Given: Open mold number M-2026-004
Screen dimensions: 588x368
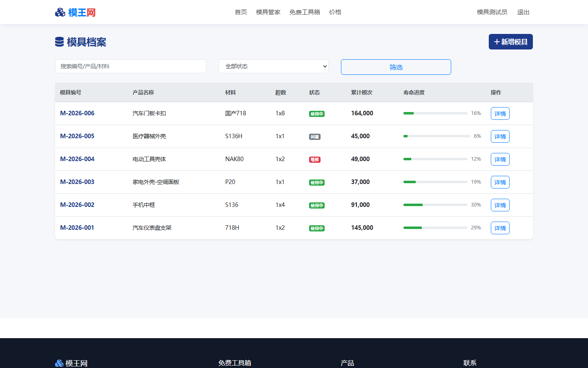Looking at the screenshot, I should (x=77, y=159).
